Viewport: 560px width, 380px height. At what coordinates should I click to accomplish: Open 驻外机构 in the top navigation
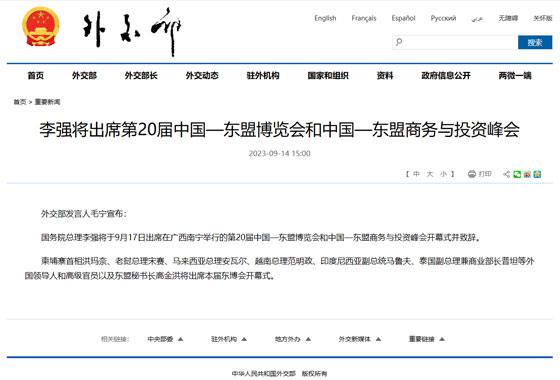[x=263, y=75]
